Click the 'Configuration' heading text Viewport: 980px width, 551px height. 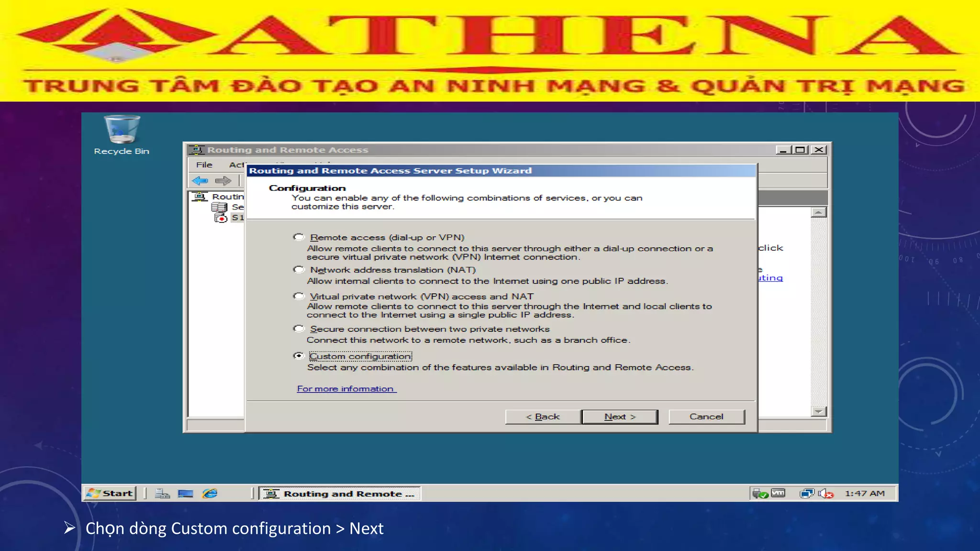[x=307, y=188]
